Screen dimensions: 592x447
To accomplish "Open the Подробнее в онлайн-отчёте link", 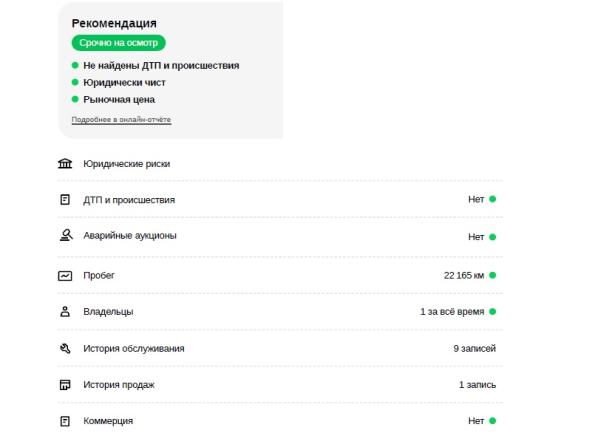I will pyautogui.click(x=121, y=119).
